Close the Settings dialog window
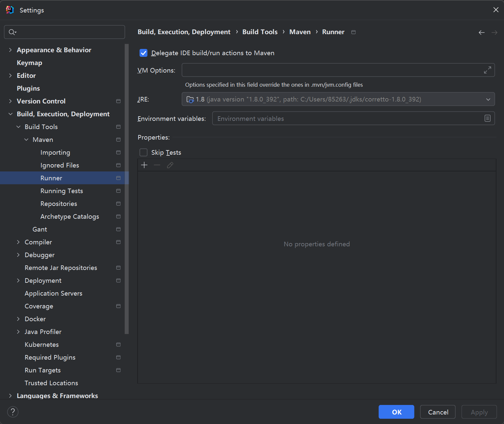Screen dimensions: 504x424 pos(496,10)
